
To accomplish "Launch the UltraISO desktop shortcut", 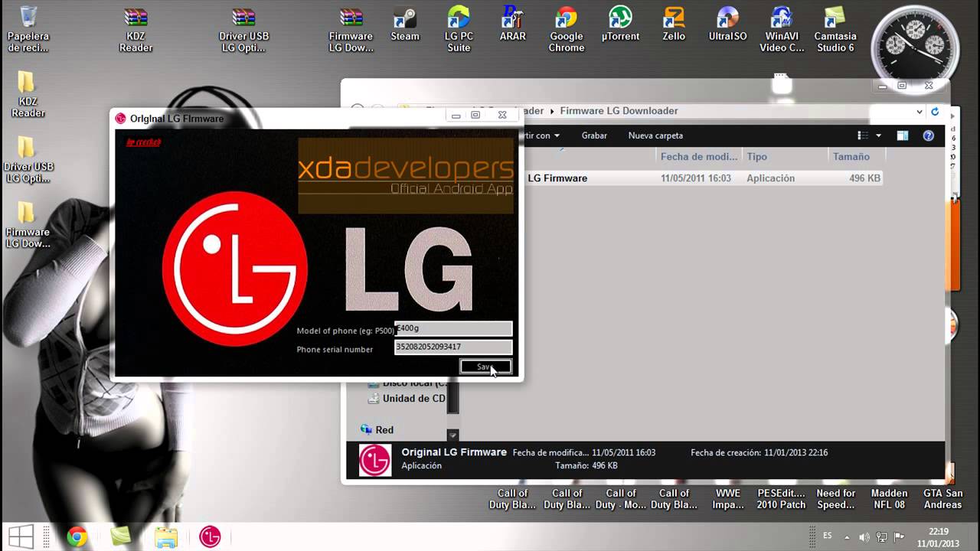I will (x=727, y=24).
